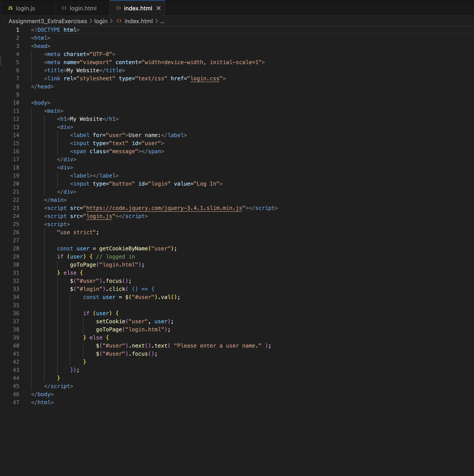Follow the jQuery slim CDN URL link
Screen dimensions: 474x476
(164, 208)
